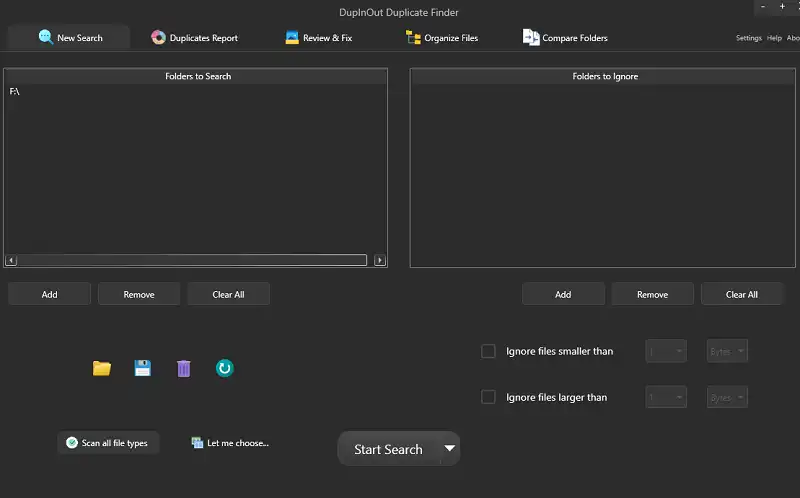
Task: Switch to the Review & Fix tab
Action: [x=318, y=38]
